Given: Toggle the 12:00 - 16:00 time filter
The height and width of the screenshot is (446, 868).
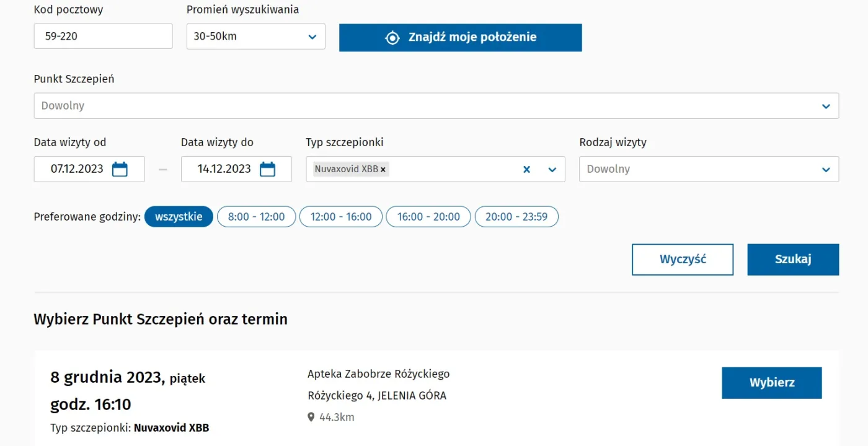Looking at the screenshot, I should point(341,217).
